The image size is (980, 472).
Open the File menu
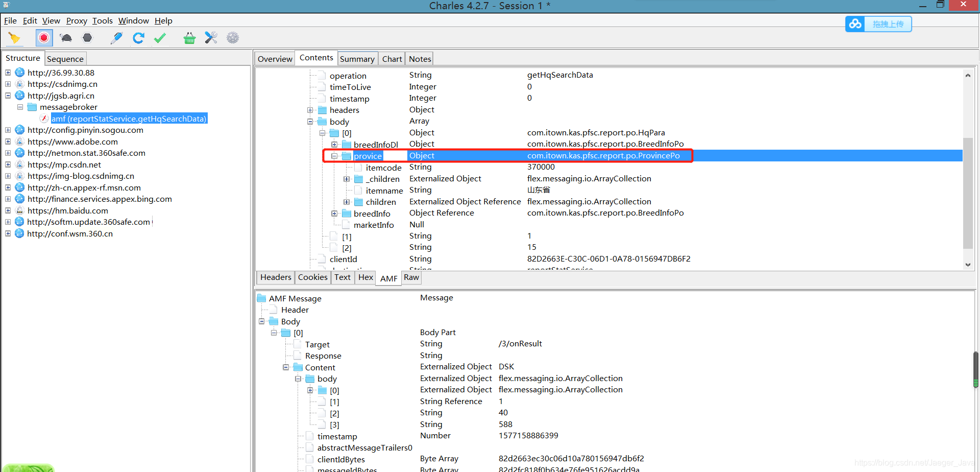(10, 21)
